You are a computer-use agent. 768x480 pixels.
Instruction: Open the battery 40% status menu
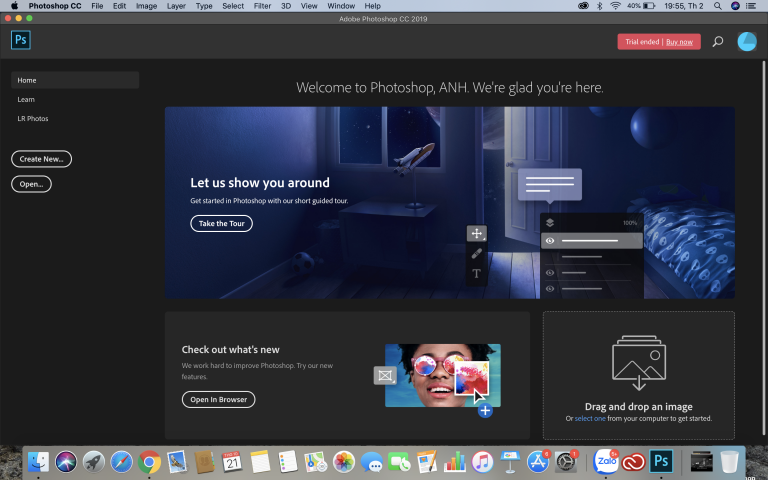(641, 6)
